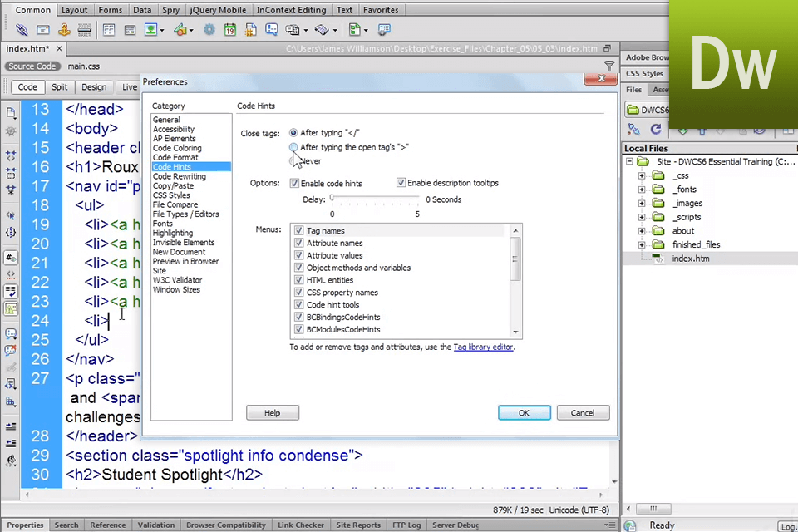798x532 pixels.
Task: Switch to the Code Rewriting category
Action: [x=179, y=176]
